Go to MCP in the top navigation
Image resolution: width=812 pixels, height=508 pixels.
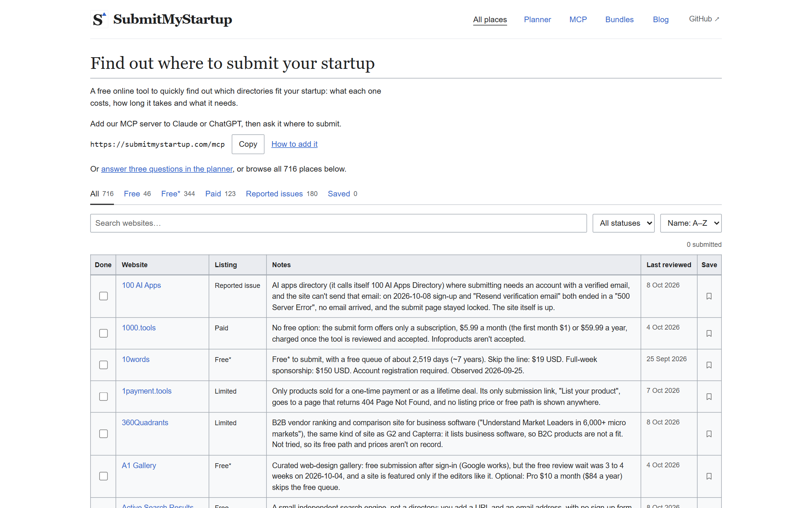[x=578, y=20]
